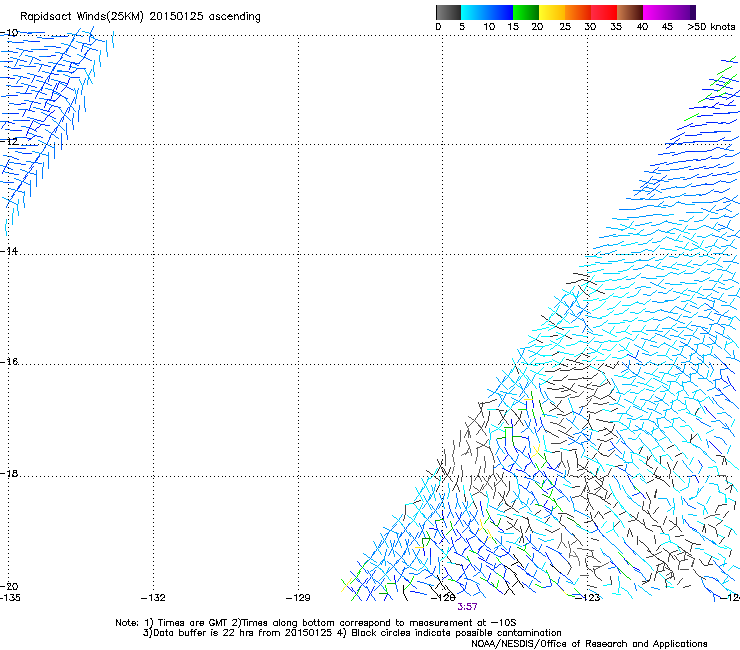
Task: Click the -135 longitude axis label
Action: [10, 598]
